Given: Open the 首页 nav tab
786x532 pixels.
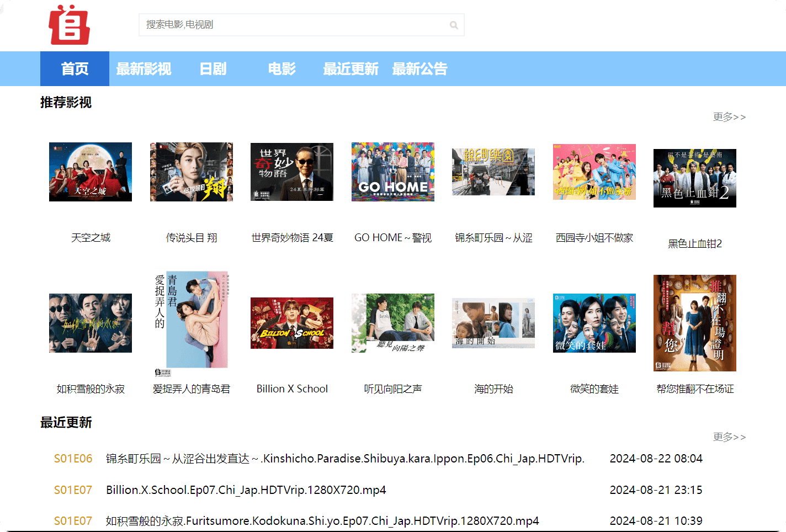Looking at the screenshot, I should (75, 69).
